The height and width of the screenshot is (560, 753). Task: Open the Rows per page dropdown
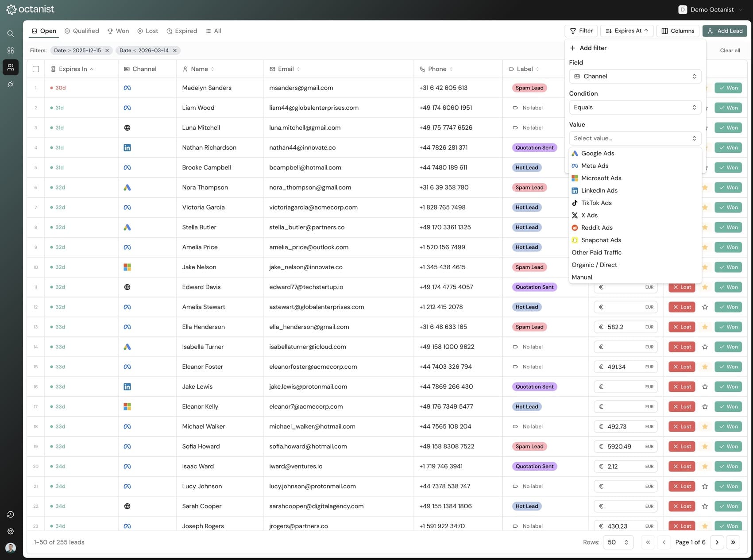[618, 542]
